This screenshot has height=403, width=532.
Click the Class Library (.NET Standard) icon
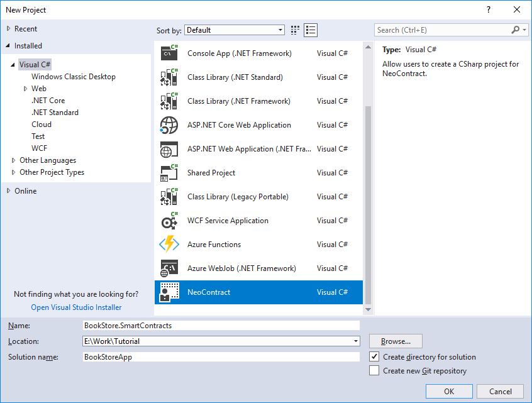click(169, 77)
